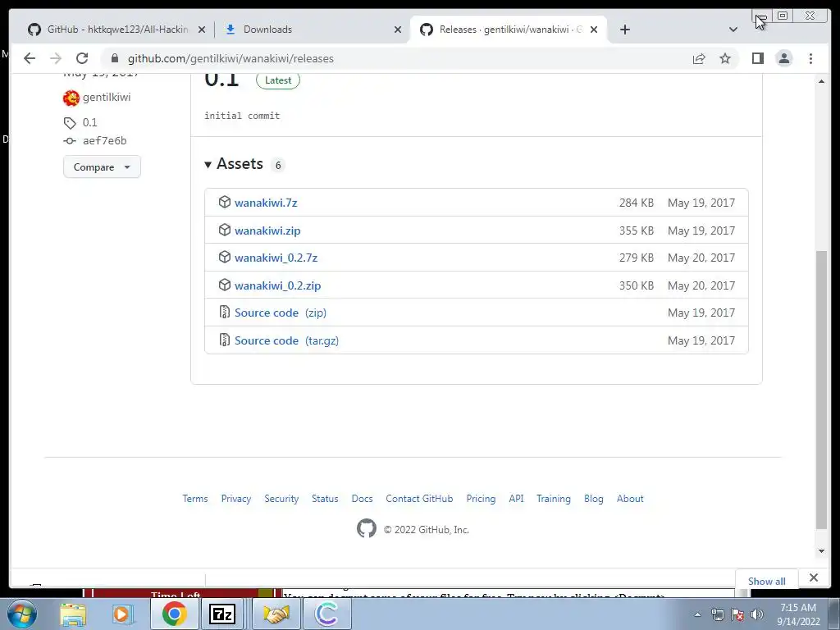840x630 pixels.
Task: Open a new browser tab
Action: [x=624, y=30]
